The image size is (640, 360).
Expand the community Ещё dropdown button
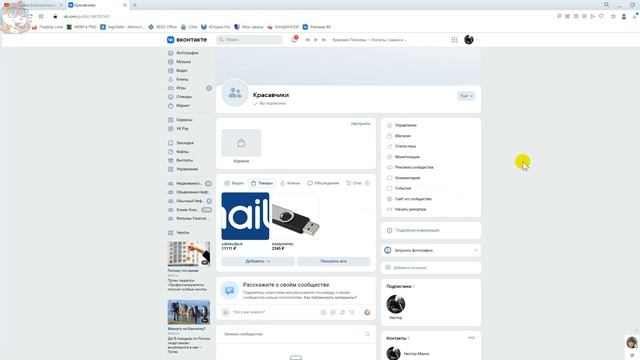pyautogui.click(x=466, y=96)
